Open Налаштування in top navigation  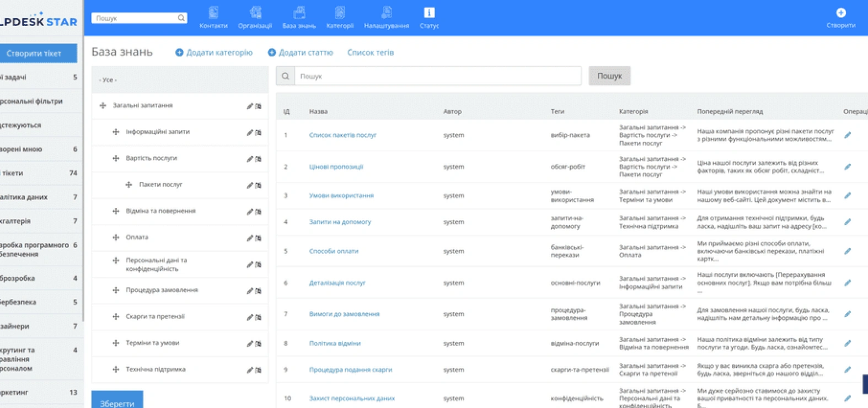click(387, 18)
